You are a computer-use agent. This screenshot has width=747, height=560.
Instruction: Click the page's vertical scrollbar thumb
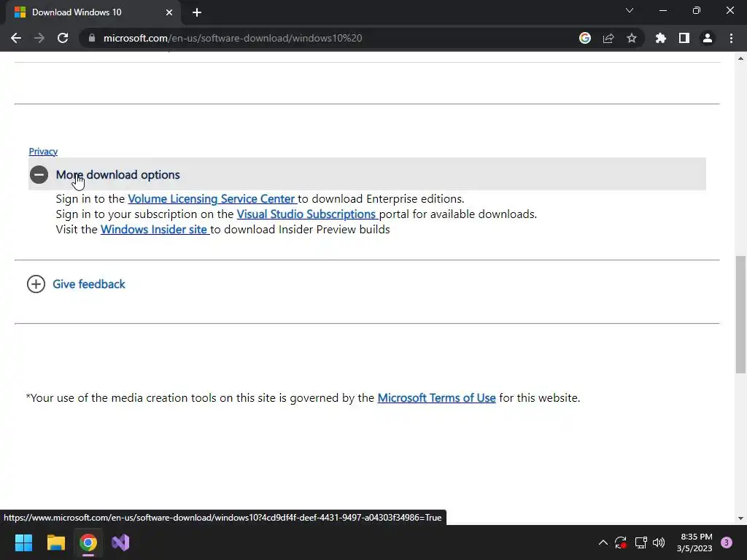(740, 314)
